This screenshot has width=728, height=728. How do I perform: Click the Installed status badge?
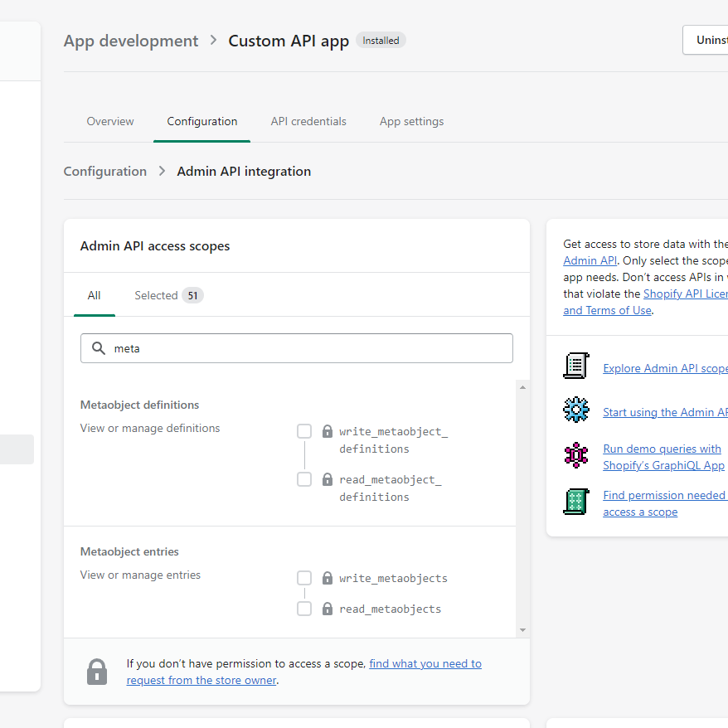tap(381, 41)
